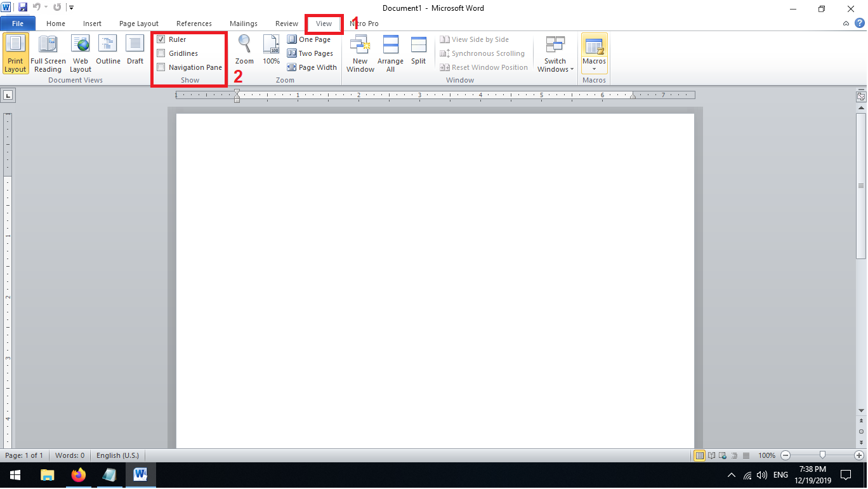Save the document from Quick Access Toolbar
The image size is (868, 489).
(x=23, y=8)
